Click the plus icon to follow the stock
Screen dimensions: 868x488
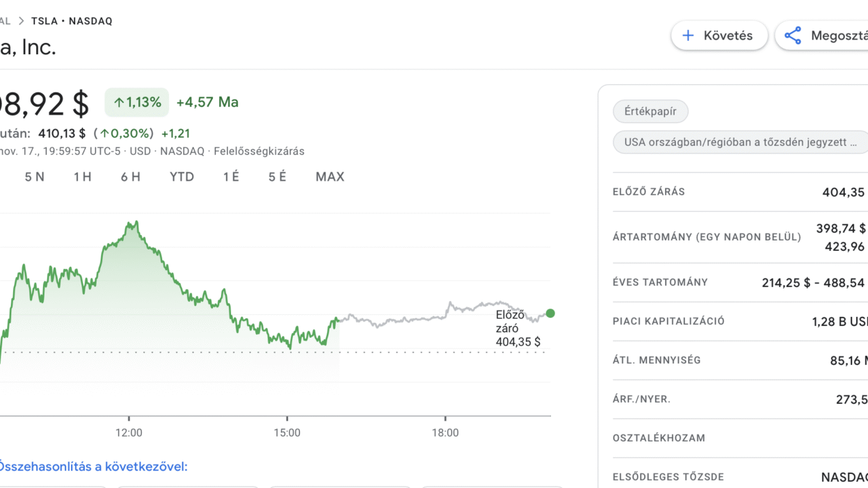688,35
